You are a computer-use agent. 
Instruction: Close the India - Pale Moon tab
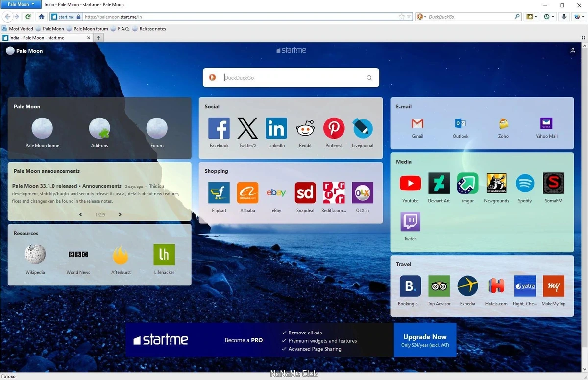(x=90, y=38)
